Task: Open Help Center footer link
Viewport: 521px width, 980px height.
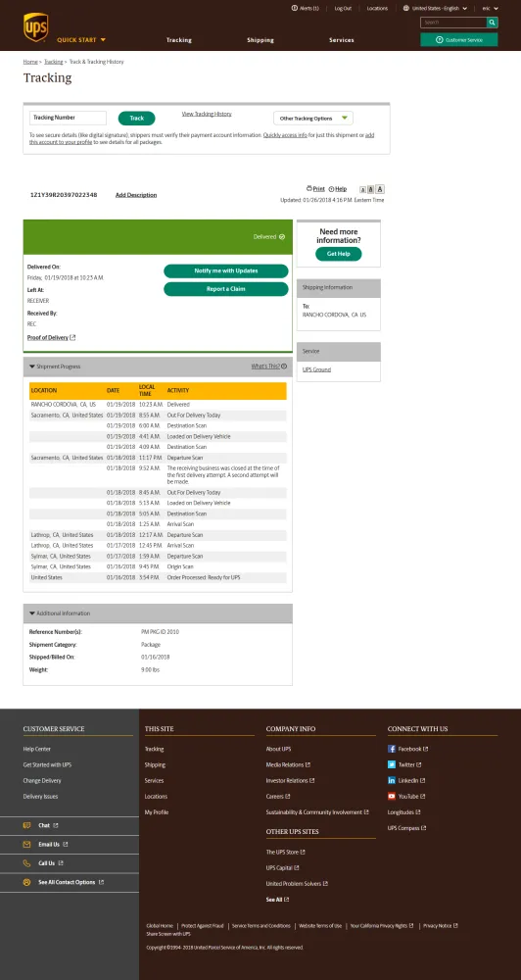Action: click(x=37, y=749)
